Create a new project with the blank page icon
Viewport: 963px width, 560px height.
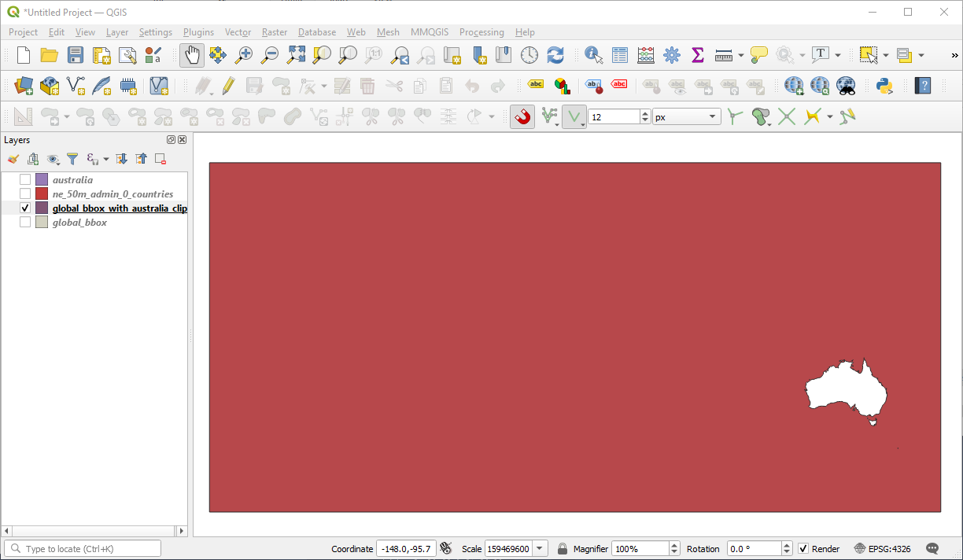click(24, 55)
